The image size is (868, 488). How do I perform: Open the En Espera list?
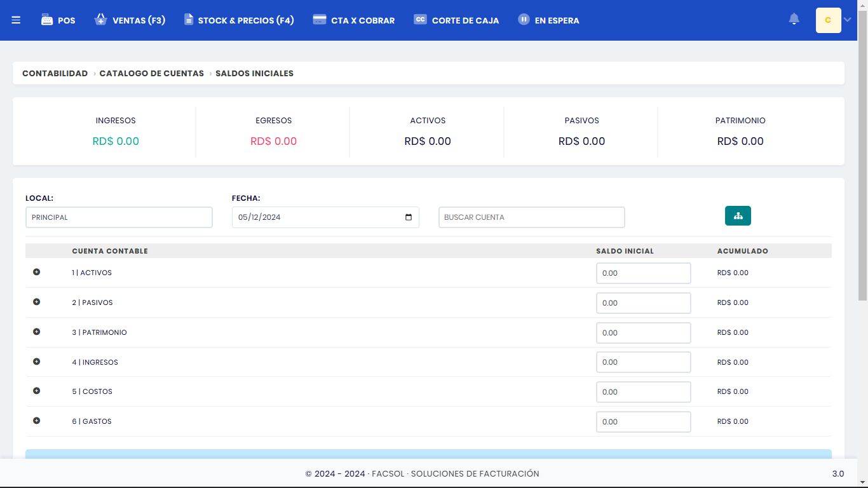click(548, 20)
